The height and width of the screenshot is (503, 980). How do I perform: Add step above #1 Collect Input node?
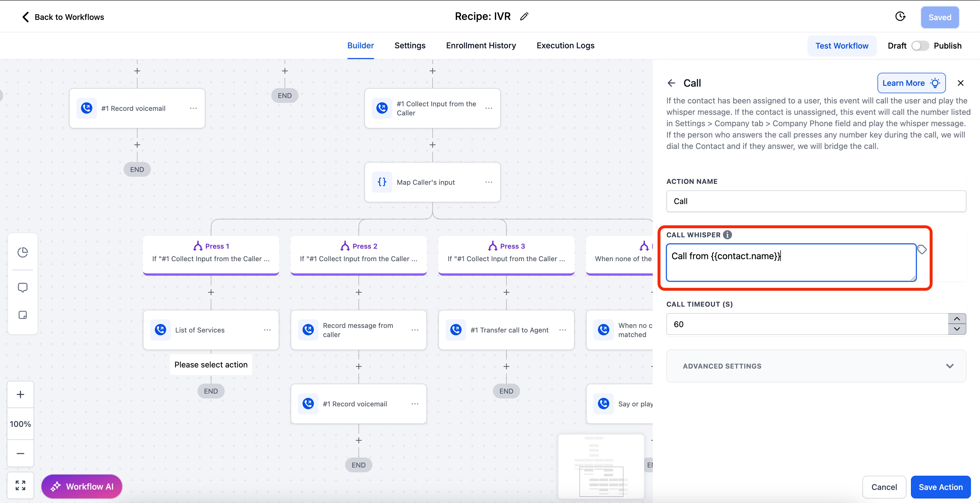click(433, 71)
